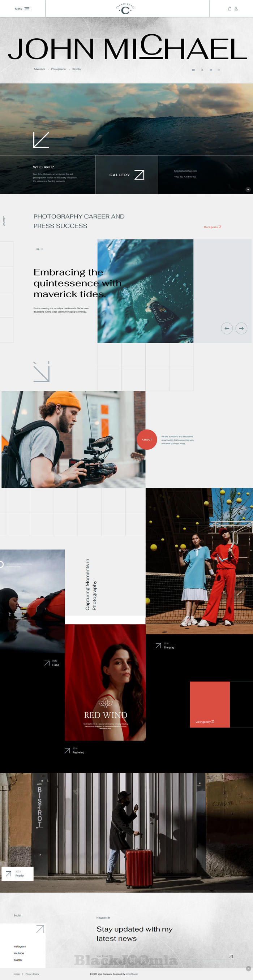Open the Youtube social link
The height and width of the screenshot is (980, 253).
[19, 953]
